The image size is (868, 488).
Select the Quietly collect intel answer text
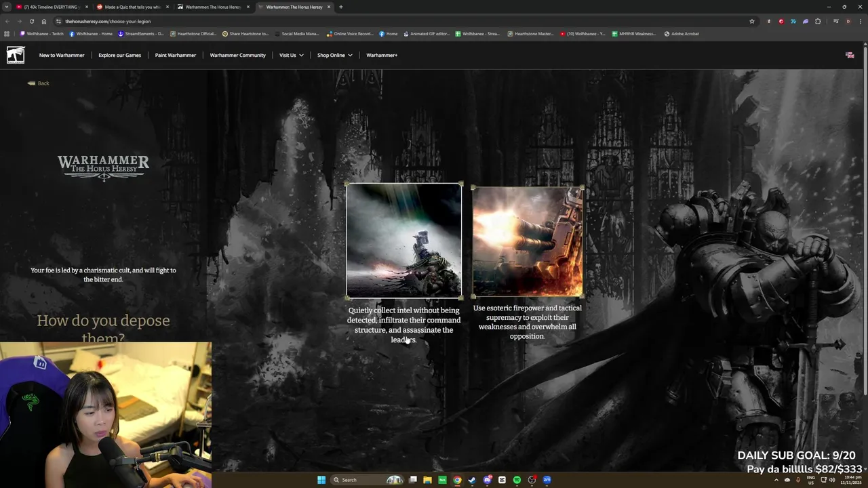coord(404,325)
